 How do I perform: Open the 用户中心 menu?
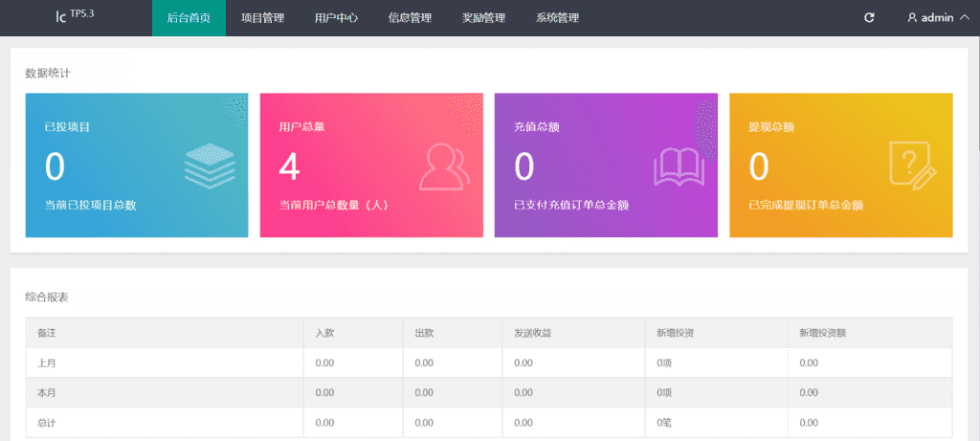336,18
